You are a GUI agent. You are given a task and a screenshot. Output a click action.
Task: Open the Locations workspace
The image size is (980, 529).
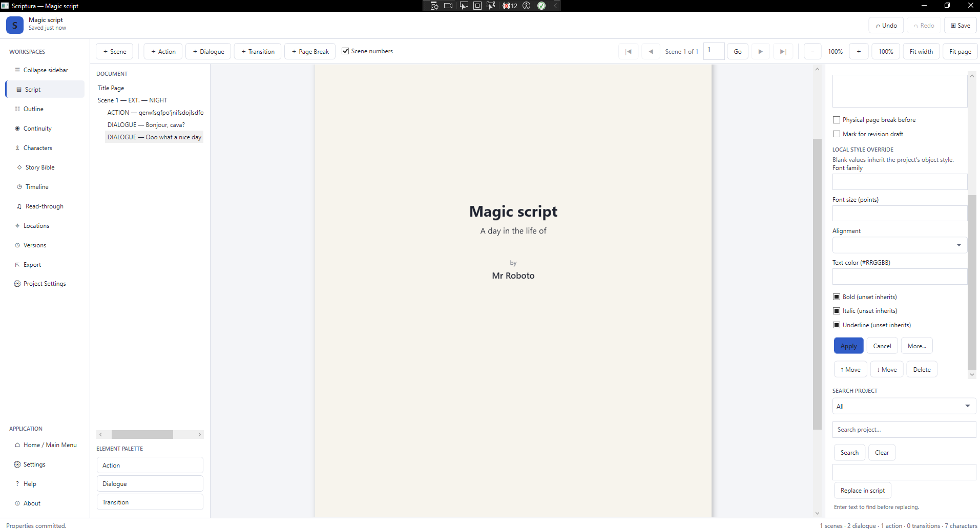pyautogui.click(x=45, y=226)
